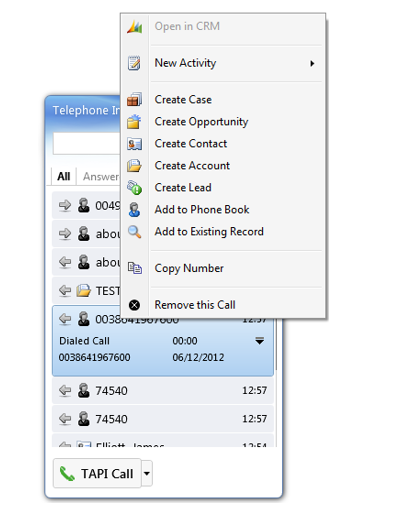The image size is (394, 513).
Task: Click the person icon in 0049 call row
Action: (84, 205)
